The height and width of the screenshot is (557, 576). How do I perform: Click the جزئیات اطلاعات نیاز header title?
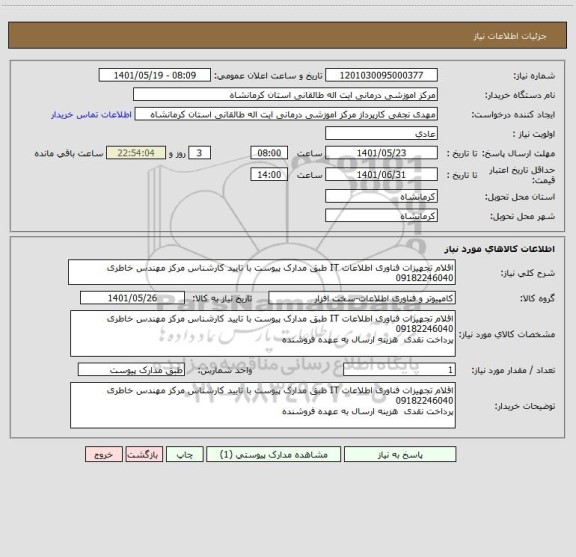[x=510, y=36]
